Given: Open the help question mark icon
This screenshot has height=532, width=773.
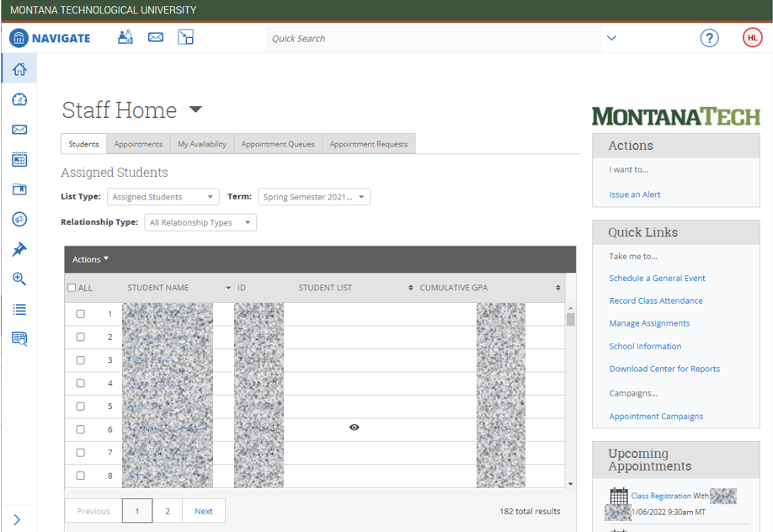Looking at the screenshot, I should pyautogui.click(x=709, y=38).
